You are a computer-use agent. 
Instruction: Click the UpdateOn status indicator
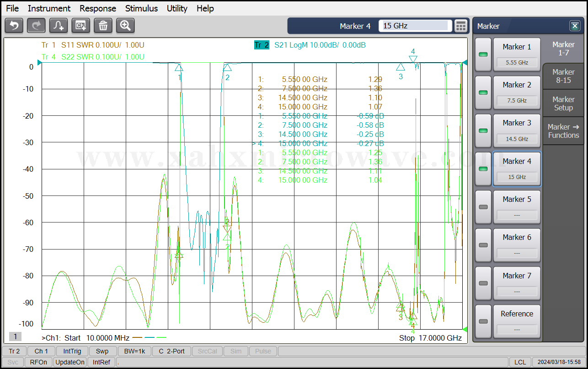point(70,362)
